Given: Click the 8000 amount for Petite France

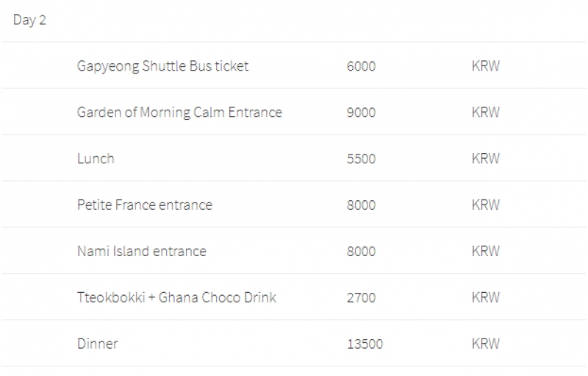Looking at the screenshot, I should pos(361,205).
